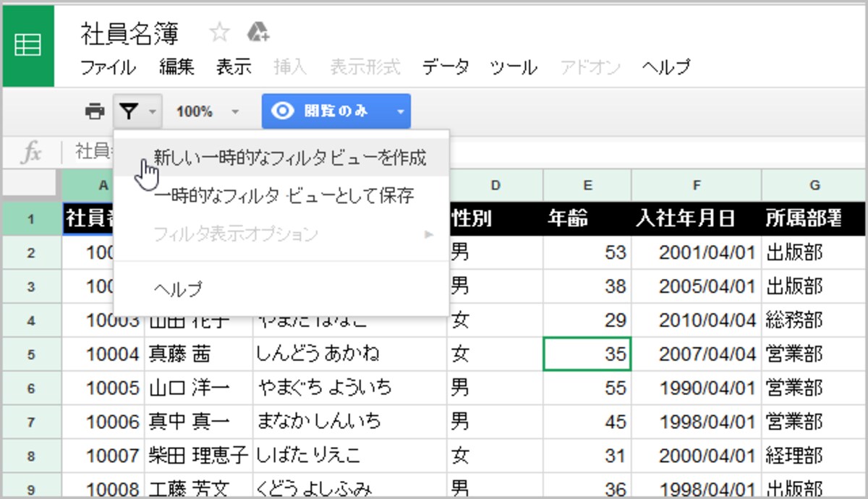Click cell 山口 洋一
The image size is (868, 499).
(199, 388)
